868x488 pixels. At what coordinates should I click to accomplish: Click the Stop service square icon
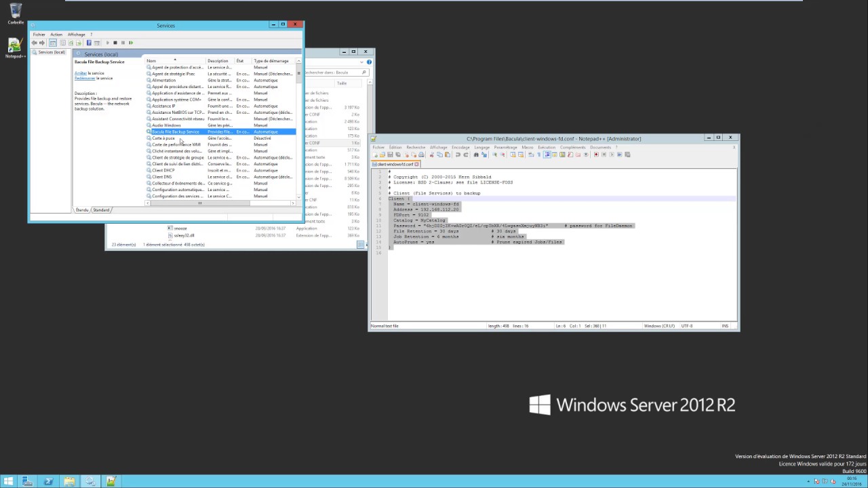(115, 43)
